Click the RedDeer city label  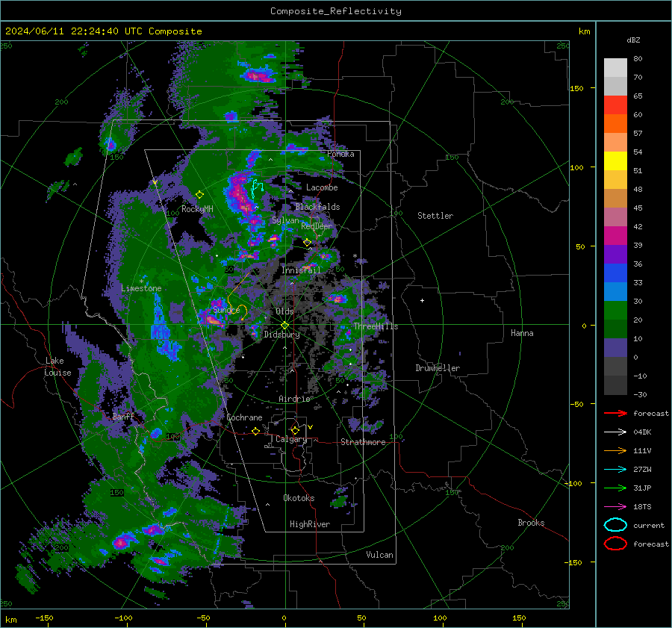coord(317,226)
